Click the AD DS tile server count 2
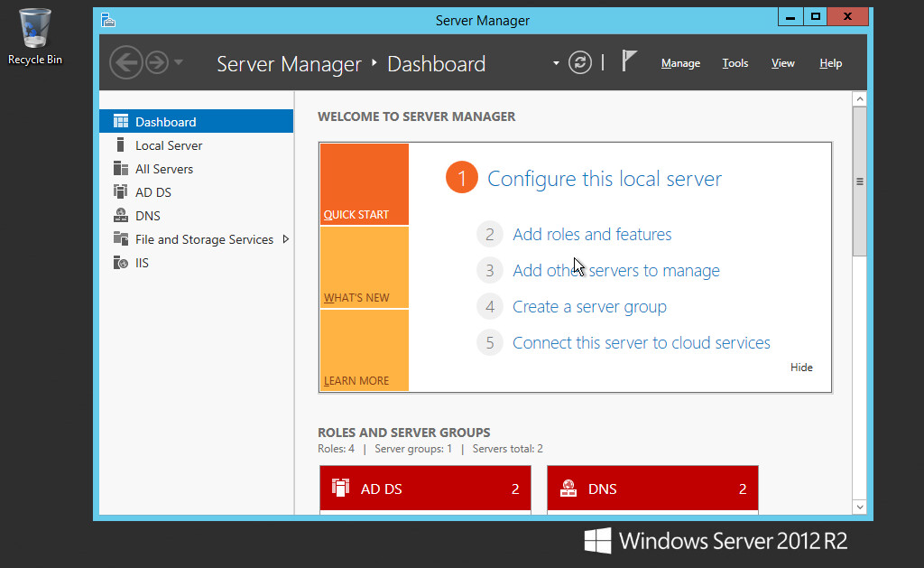 click(515, 489)
